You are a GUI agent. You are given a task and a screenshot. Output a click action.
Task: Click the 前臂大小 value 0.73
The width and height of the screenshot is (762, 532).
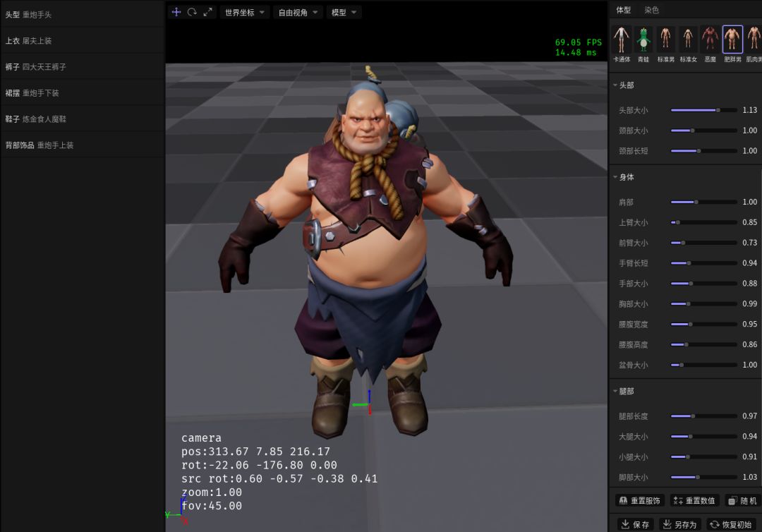[749, 243]
